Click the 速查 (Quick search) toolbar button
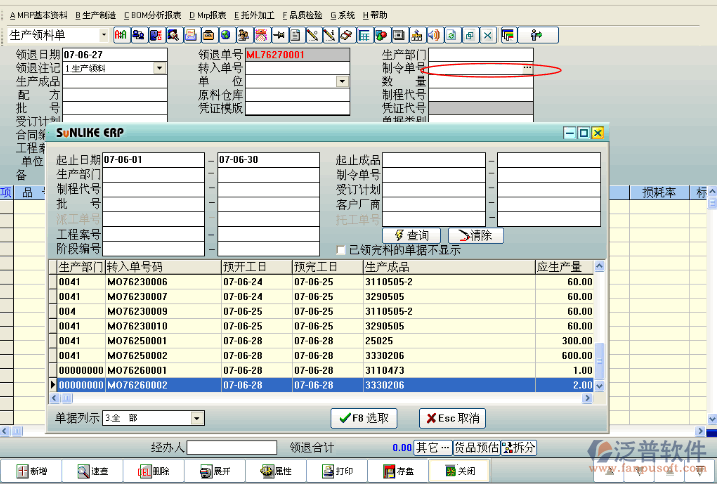This screenshot has width=717, height=484. [92, 471]
